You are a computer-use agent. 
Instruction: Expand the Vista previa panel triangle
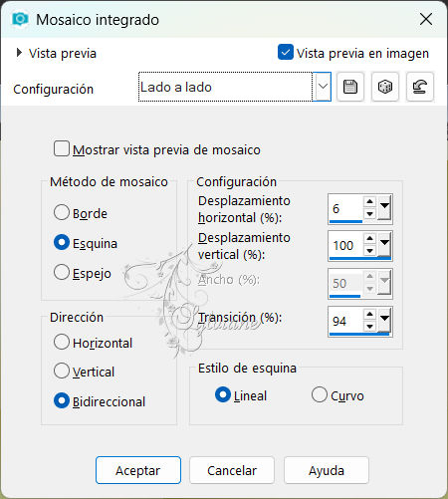19,53
